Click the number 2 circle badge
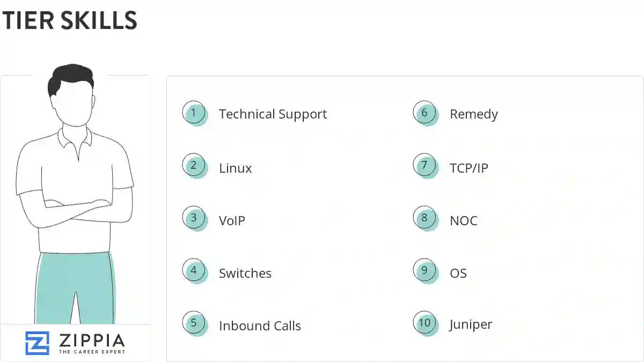Viewport: 644px width, 362px height. pos(194,166)
